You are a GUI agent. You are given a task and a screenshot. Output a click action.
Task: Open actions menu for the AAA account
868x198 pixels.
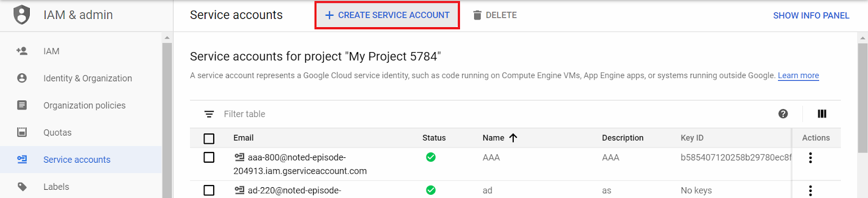click(810, 158)
